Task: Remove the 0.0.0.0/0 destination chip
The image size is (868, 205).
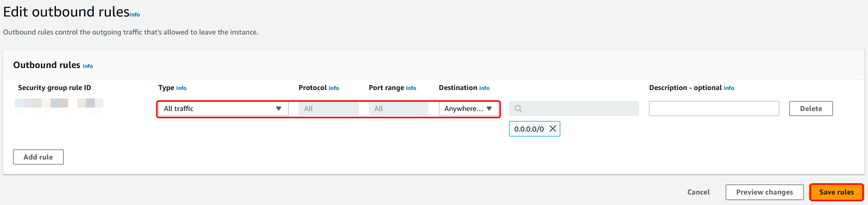Action: coord(553,129)
